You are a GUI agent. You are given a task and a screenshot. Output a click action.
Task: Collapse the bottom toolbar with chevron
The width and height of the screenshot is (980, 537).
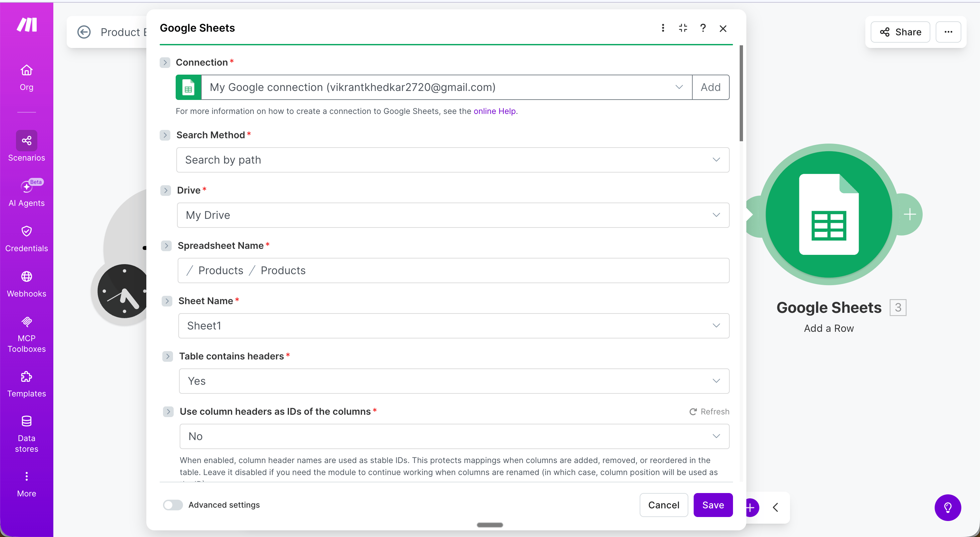coord(775,507)
